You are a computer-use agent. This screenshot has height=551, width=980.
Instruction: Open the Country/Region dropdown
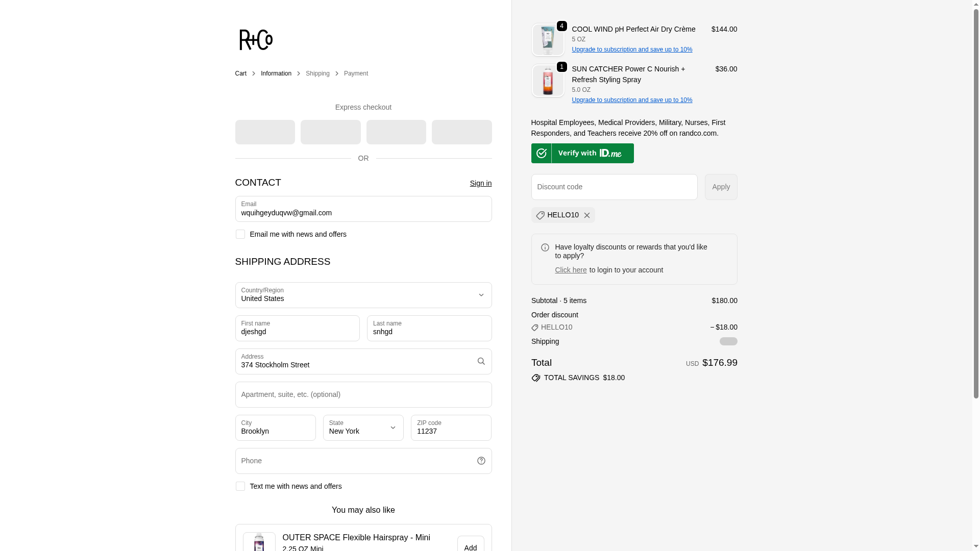pyautogui.click(x=363, y=295)
